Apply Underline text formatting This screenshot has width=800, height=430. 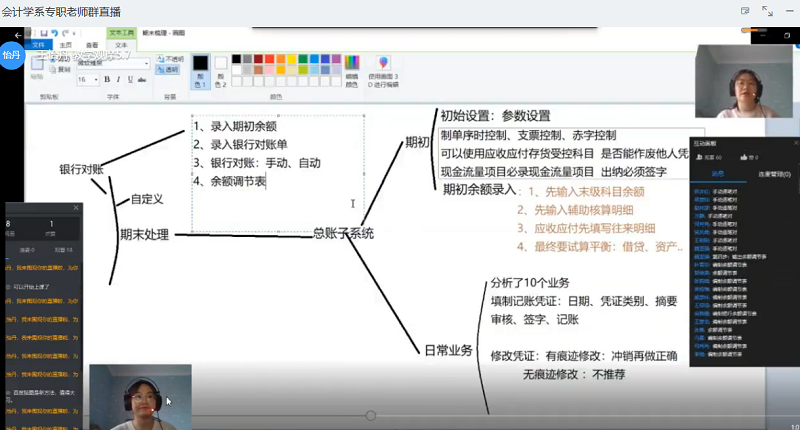pos(129,79)
